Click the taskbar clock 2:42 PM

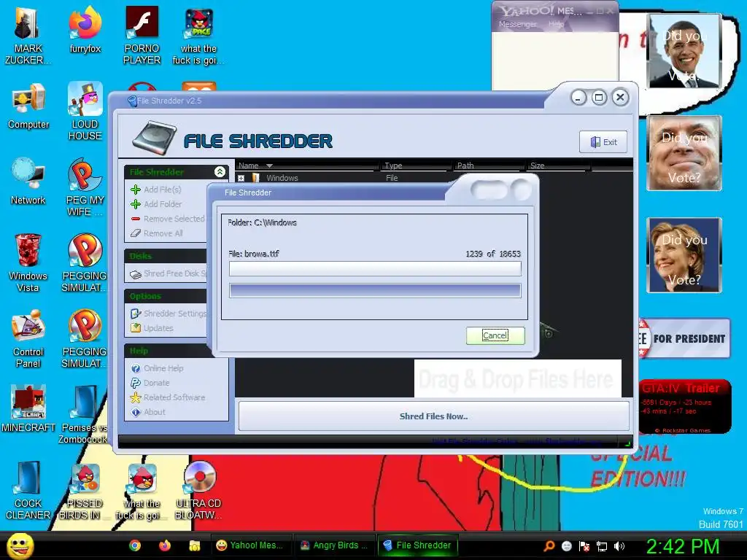click(x=682, y=546)
